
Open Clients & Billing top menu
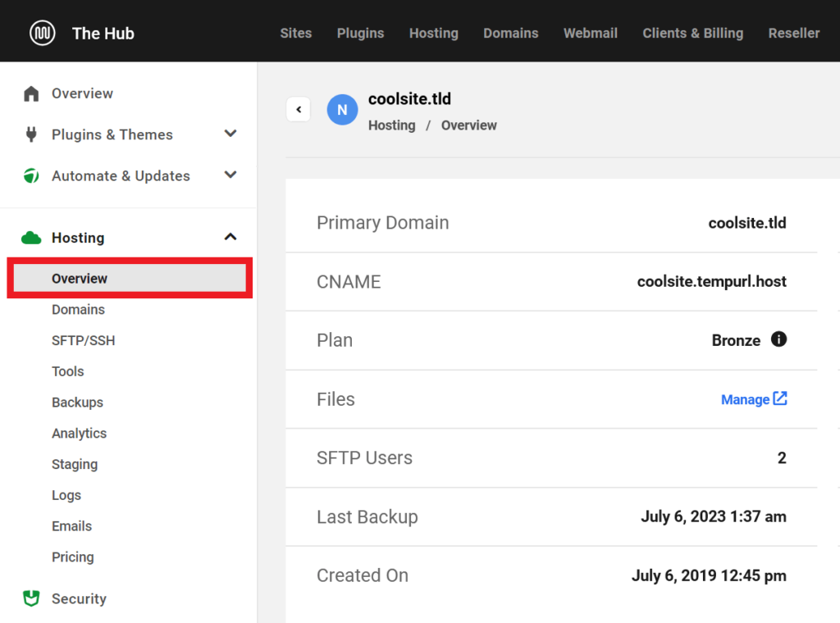pyautogui.click(x=692, y=33)
